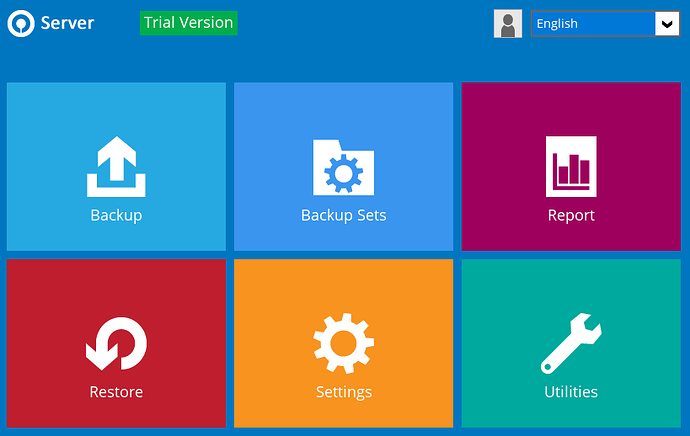Open Backup Sets via folder-gear icon
Viewport: 690px width, 436px height.
pyautogui.click(x=343, y=167)
